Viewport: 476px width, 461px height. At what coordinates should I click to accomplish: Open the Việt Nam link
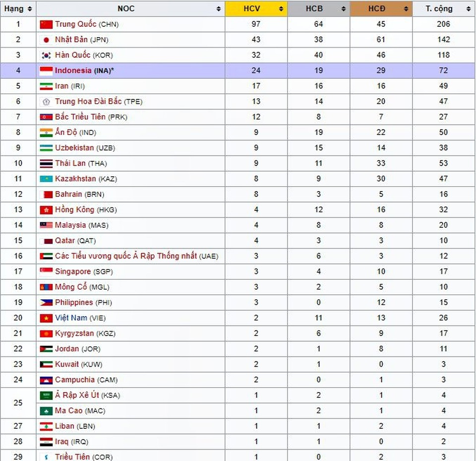click(x=71, y=318)
